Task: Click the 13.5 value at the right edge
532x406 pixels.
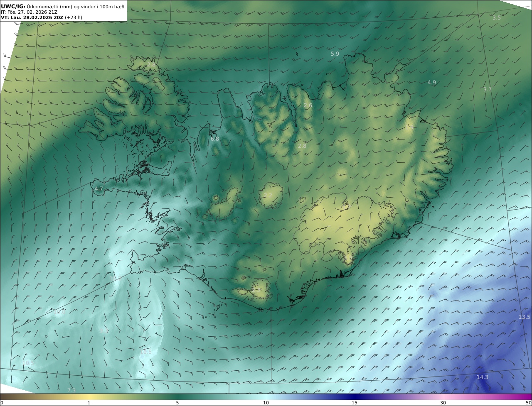Action: [x=525, y=317]
